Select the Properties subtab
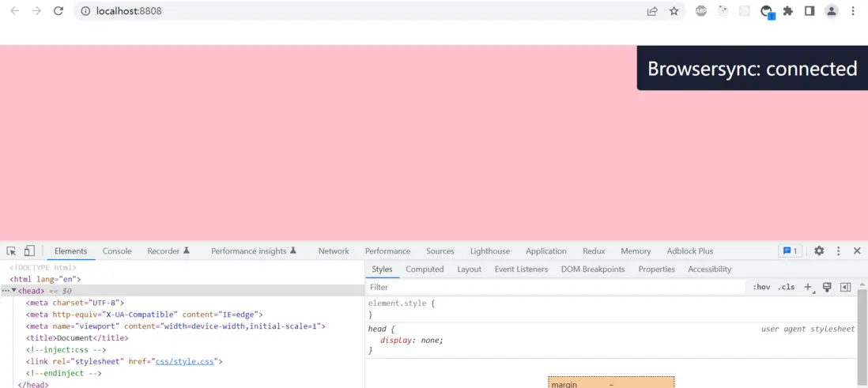The width and height of the screenshot is (868, 388). (x=657, y=269)
